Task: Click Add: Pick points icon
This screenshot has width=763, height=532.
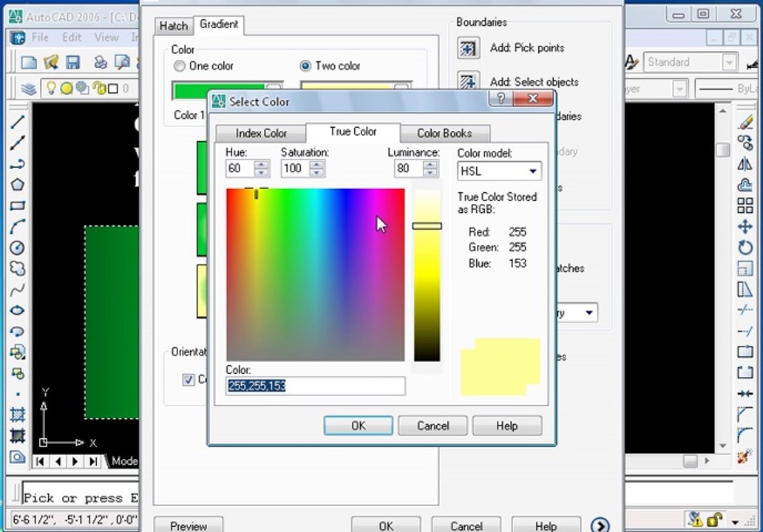Action: (x=468, y=48)
